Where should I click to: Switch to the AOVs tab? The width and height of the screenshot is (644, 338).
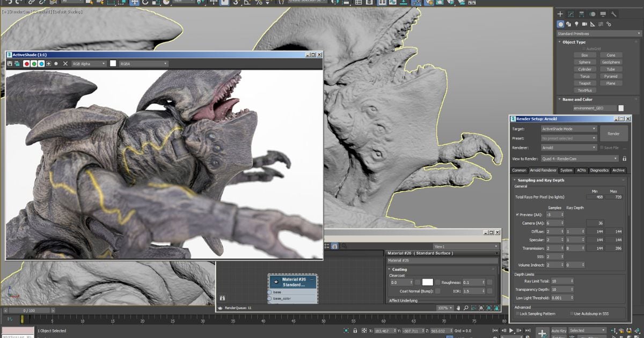click(581, 170)
